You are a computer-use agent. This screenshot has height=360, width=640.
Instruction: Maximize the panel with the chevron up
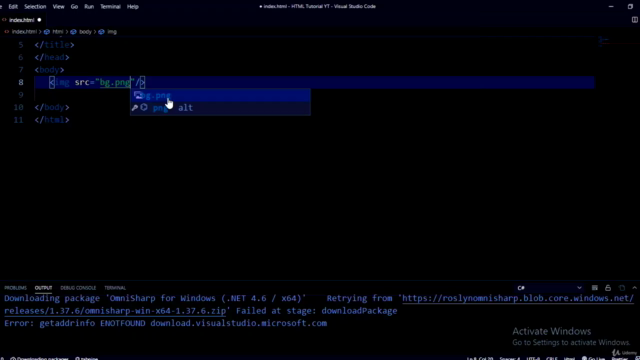635,288
